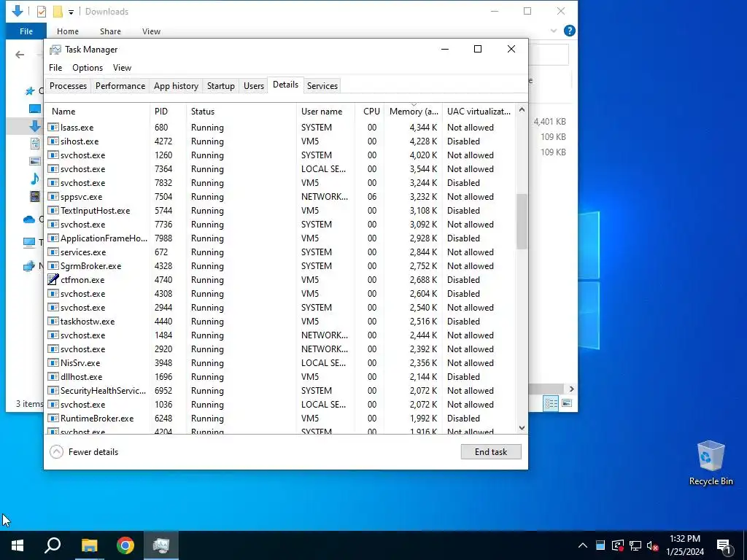This screenshot has height=560, width=747.
Task: Click the services.exe process icon
Action: pos(53,252)
